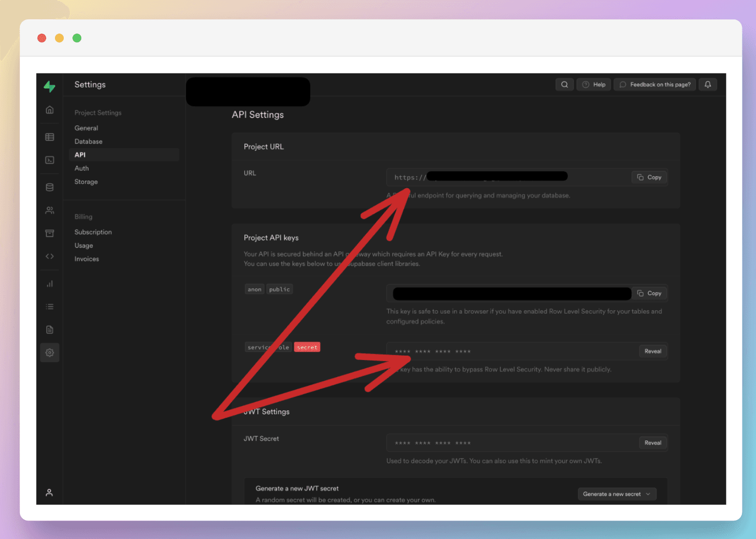756x539 pixels.
Task: Click the Help button
Action: pyautogui.click(x=594, y=85)
